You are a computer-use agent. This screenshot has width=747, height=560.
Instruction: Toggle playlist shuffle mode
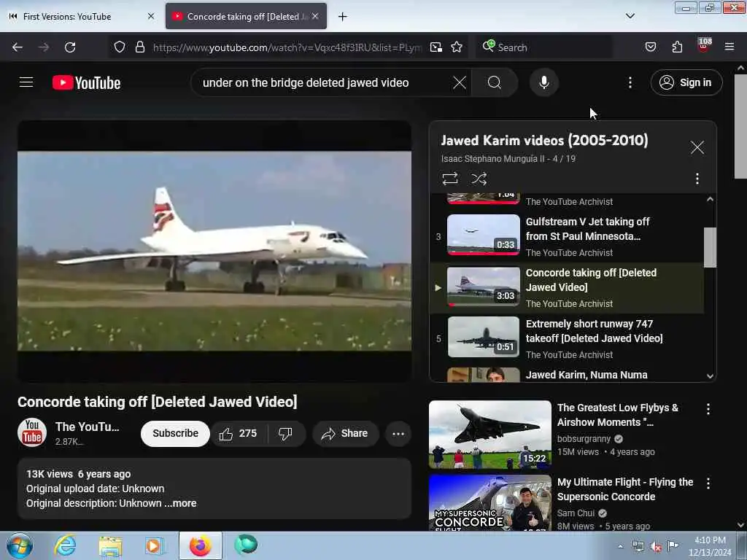point(479,179)
